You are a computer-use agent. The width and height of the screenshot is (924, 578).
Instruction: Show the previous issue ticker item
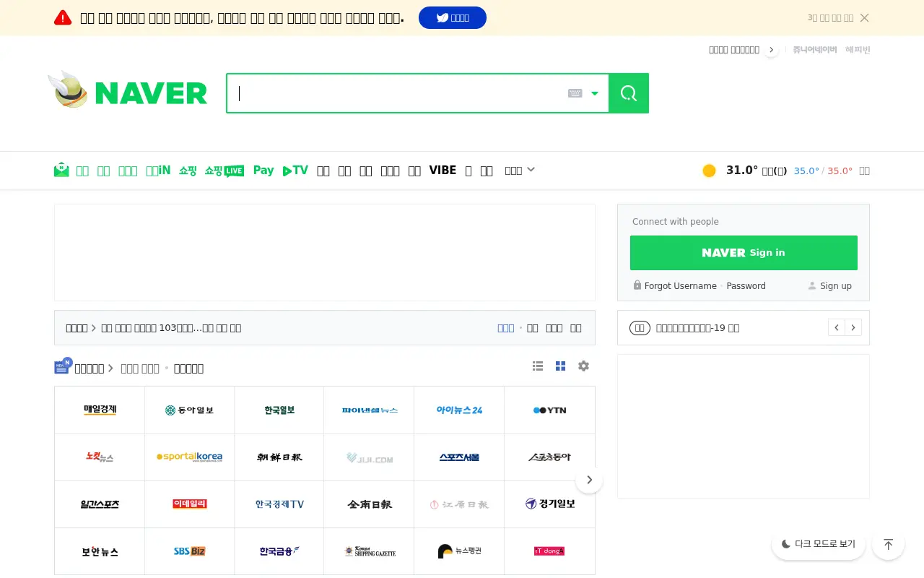pos(837,328)
